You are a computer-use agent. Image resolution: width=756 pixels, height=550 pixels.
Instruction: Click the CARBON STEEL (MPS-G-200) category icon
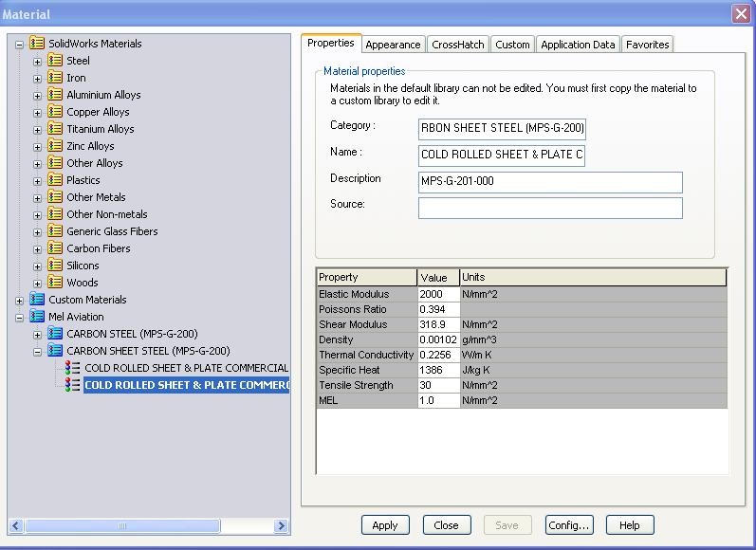point(55,334)
